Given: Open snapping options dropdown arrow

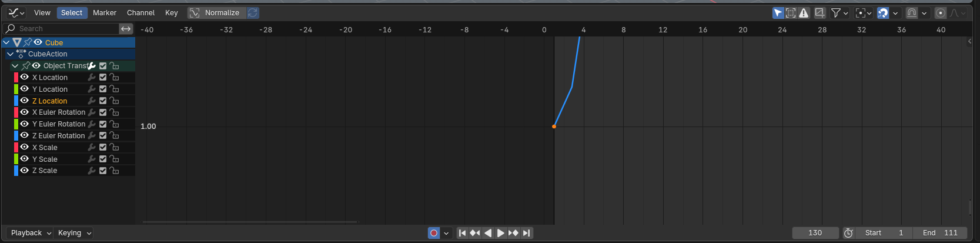Looking at the screenshot, I should click(x=895, y=13).
